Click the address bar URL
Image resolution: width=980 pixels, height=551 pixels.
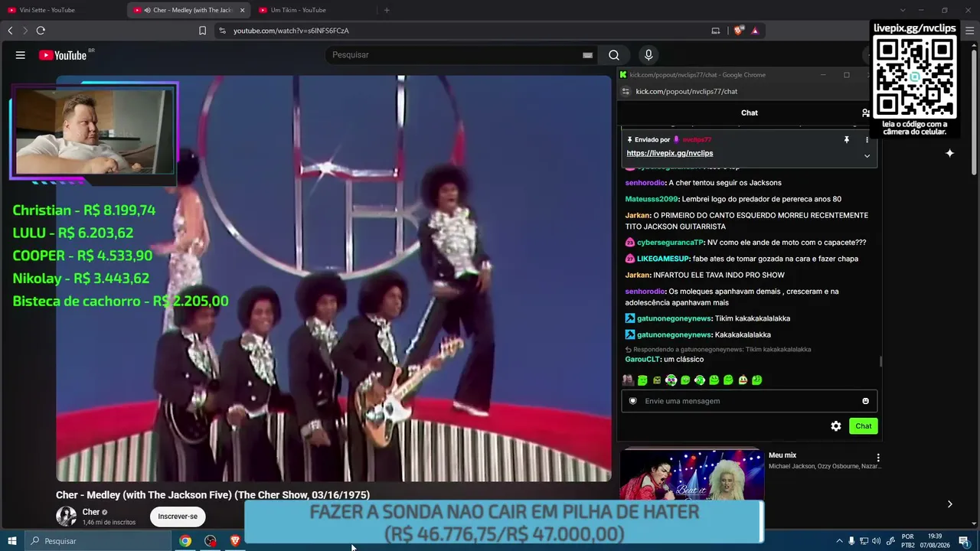(291, 31)
